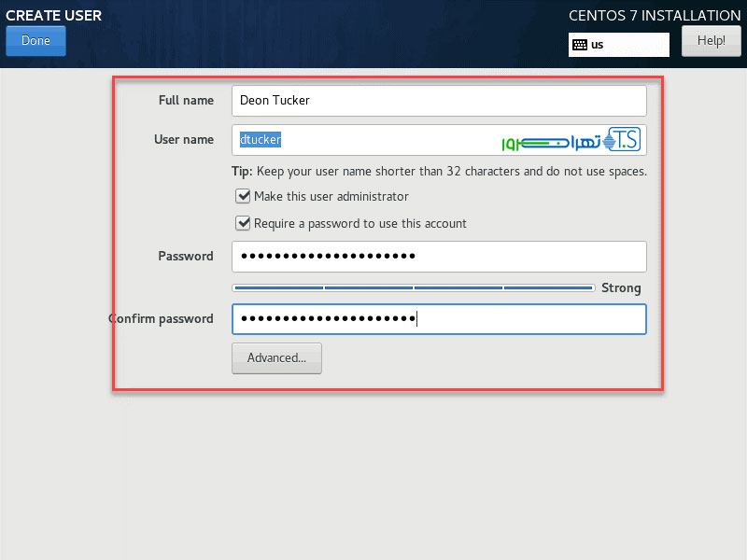Click the green Persian watermark text

542,142
